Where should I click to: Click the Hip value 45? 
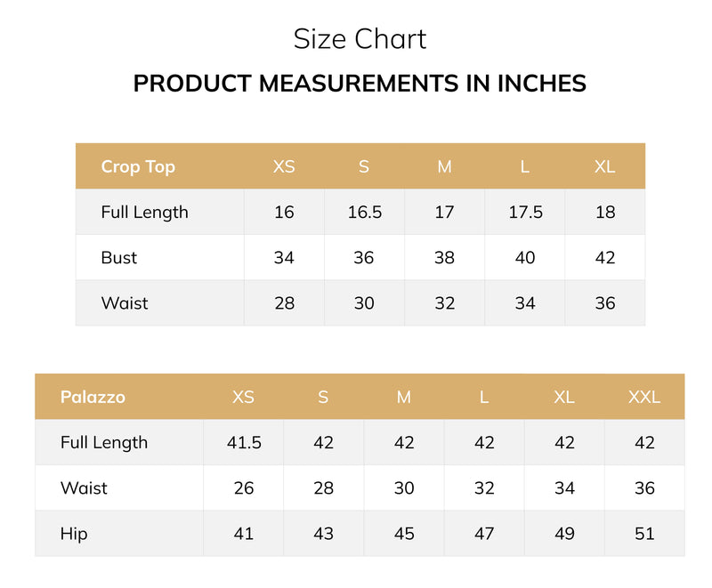[x=404, y=534]
